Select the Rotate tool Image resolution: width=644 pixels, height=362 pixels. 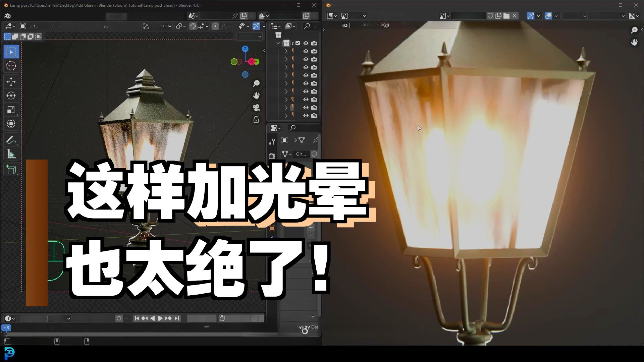(11, 96)
